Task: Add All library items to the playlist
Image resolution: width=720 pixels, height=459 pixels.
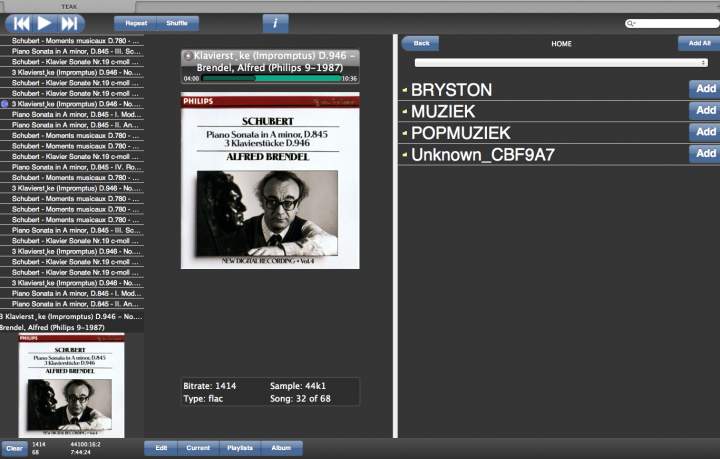Action: (699, 43)
